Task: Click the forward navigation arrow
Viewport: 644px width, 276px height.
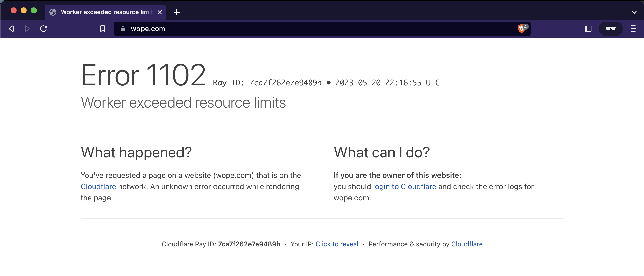Action: pos(27,29)
